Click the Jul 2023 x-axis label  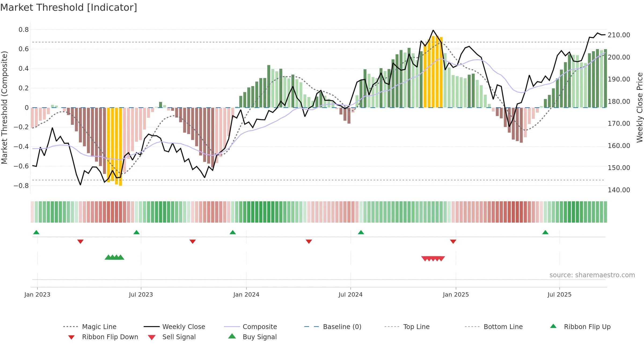(x=141, y=294)
